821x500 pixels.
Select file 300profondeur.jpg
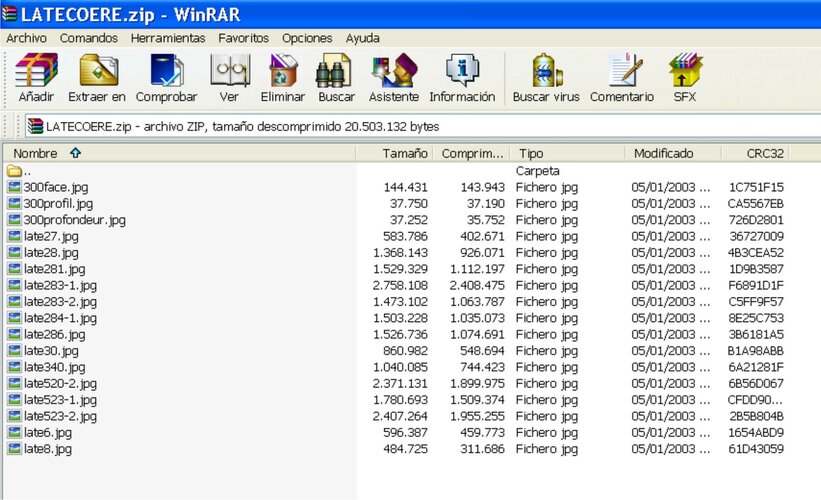click(74, 220)
